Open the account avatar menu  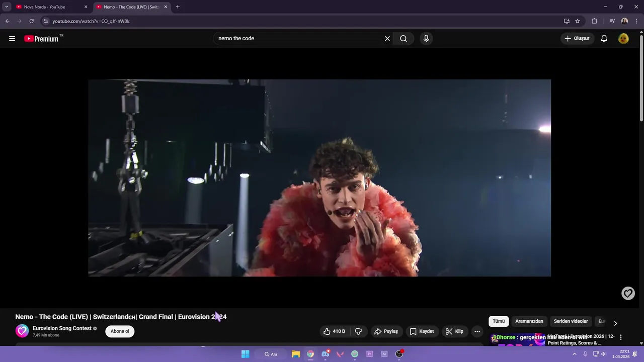tap(623, 39)
